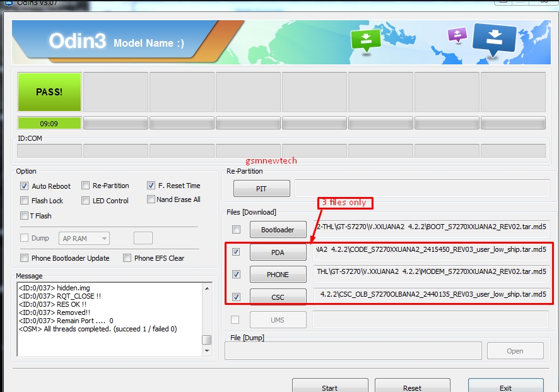Enable the T Flash checkbox

click(24, 215)
